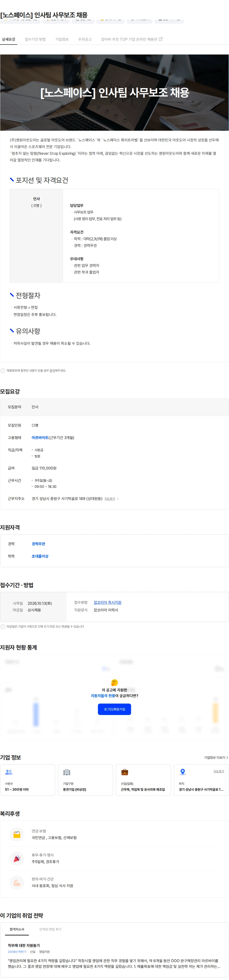Click the 연금·보험 benefit icon

[17, 834]
